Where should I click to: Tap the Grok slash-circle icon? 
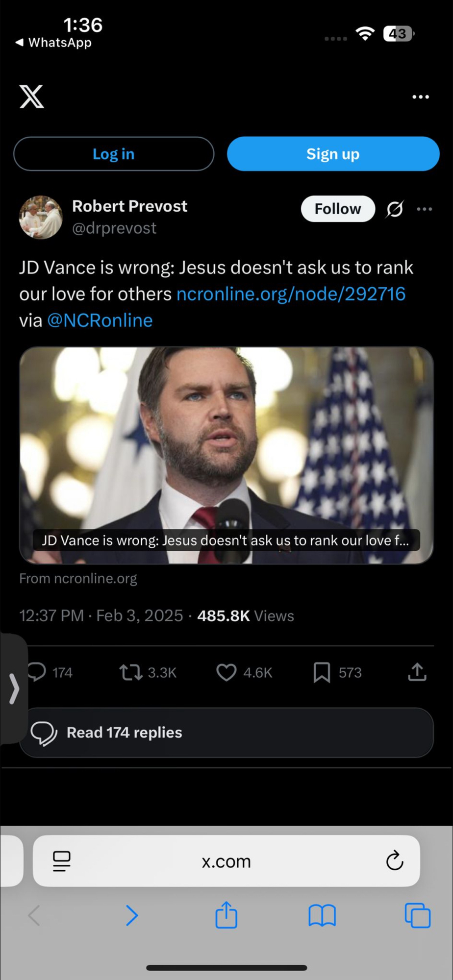tap(395, 209)
